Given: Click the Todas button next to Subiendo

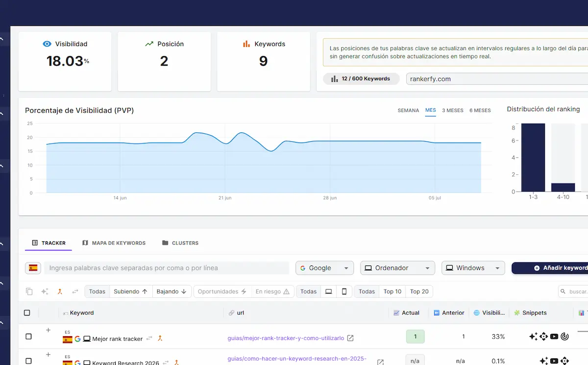Looking at the screenshot, I should tap(97, 292).
